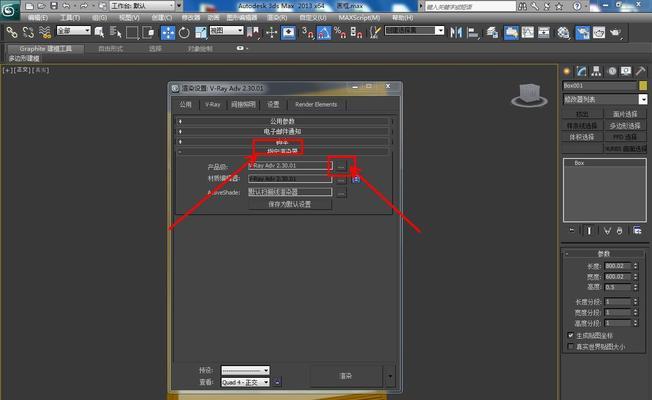Viewport: 652px width, 400px height.
Task: Click the production renderer browse button
Action: pyautogui.click(x=341, y=166)
